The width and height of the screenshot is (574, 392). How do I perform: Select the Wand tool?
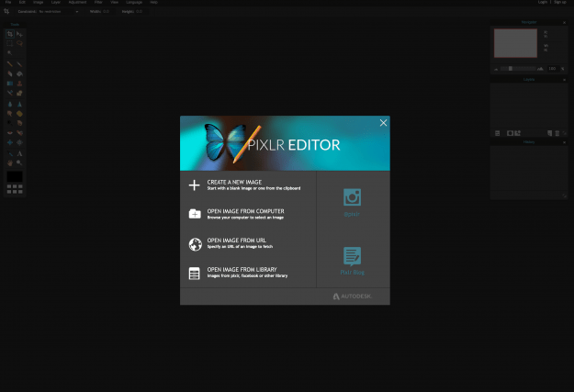tap(10, 52)
